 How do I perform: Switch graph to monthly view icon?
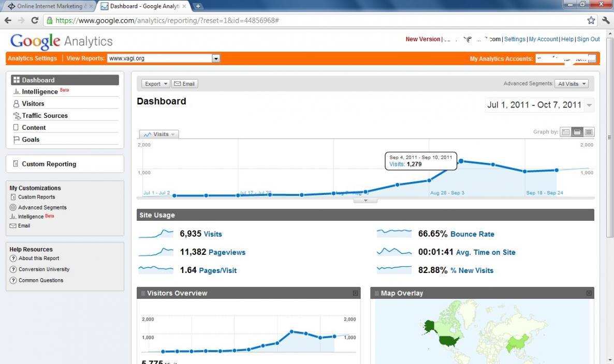pyautogui.click(x=589, y=132)
